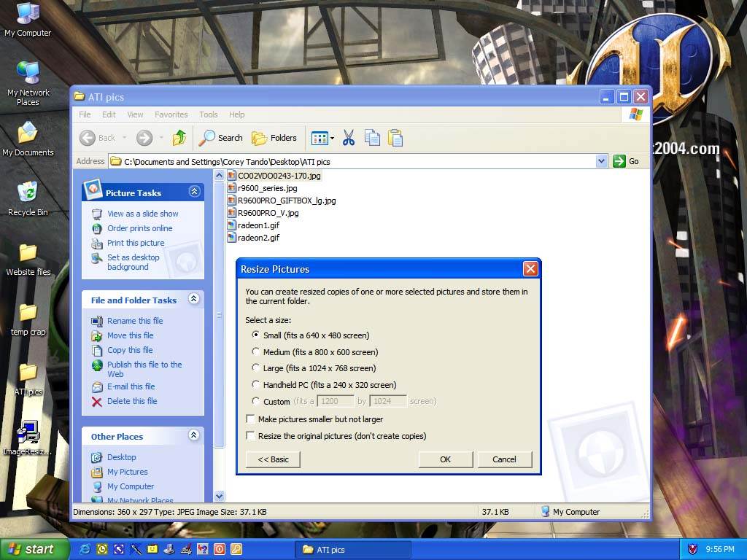
Task: Select the Recycle Bin desktop icon
Action: pos(28,199)
